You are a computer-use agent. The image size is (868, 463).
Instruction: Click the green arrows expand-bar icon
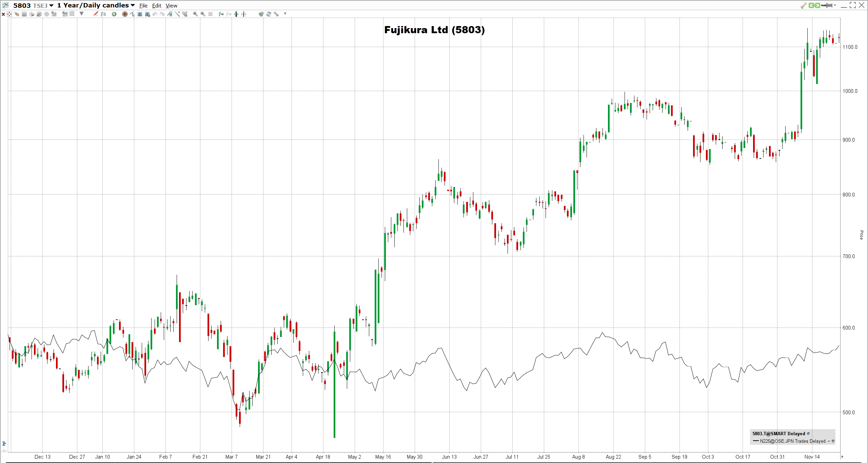236,14
